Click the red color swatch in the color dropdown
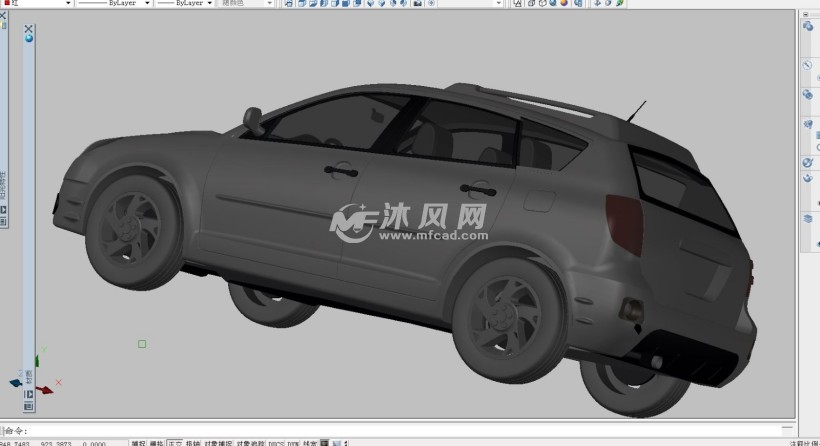This screenshot has height=446, width=820. pos(7,3)
